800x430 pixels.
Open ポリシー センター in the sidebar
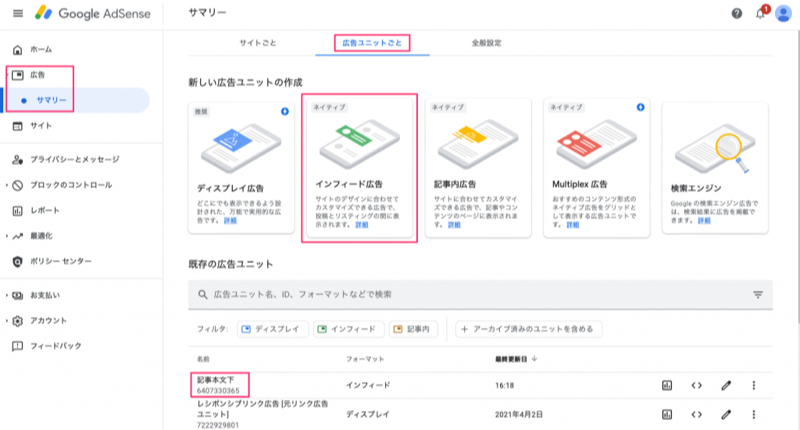click(x=61, y=261)
